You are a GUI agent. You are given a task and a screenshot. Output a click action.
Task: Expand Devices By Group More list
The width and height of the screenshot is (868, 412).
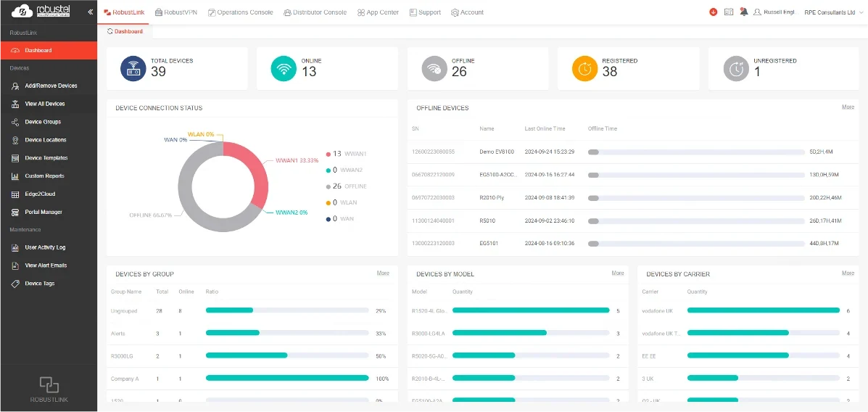pos(383,273)
